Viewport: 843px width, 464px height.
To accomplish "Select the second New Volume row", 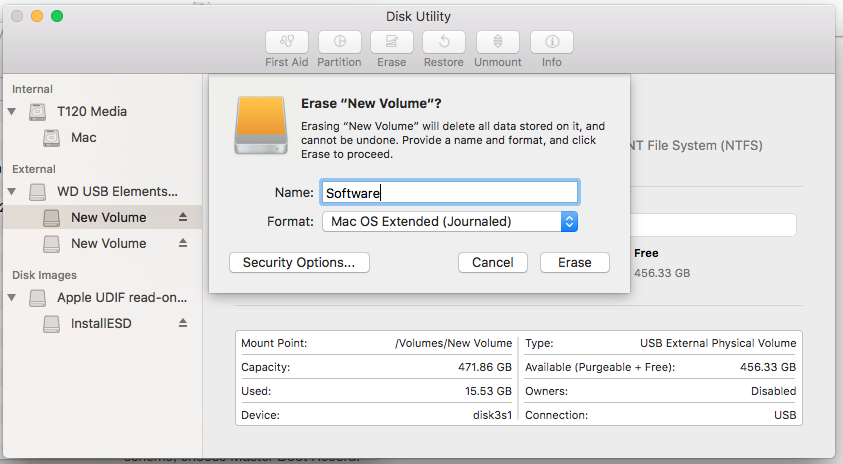I will click(x=102, y=243).
